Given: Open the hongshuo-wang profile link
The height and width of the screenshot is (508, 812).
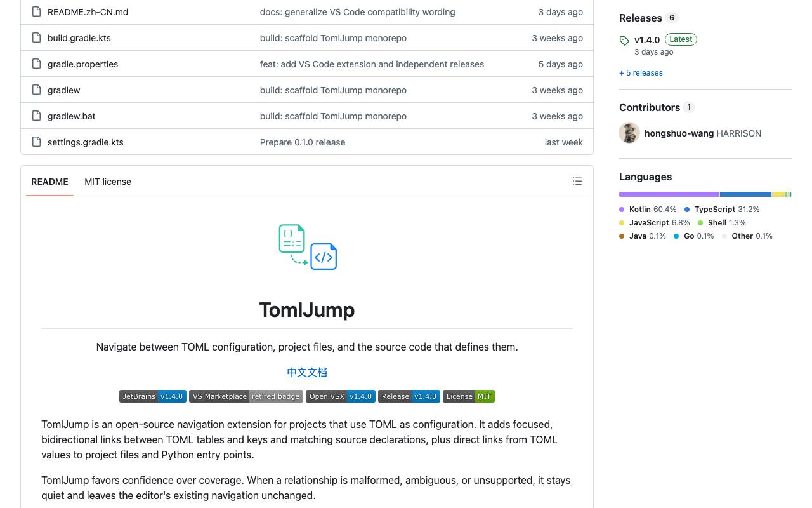Looking at the screenshot, I should [x=679, y=133].
